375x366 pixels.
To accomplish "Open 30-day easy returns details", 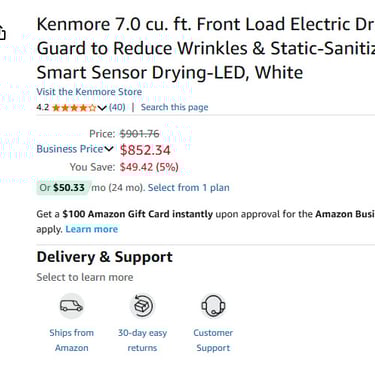I will point(142,340).
